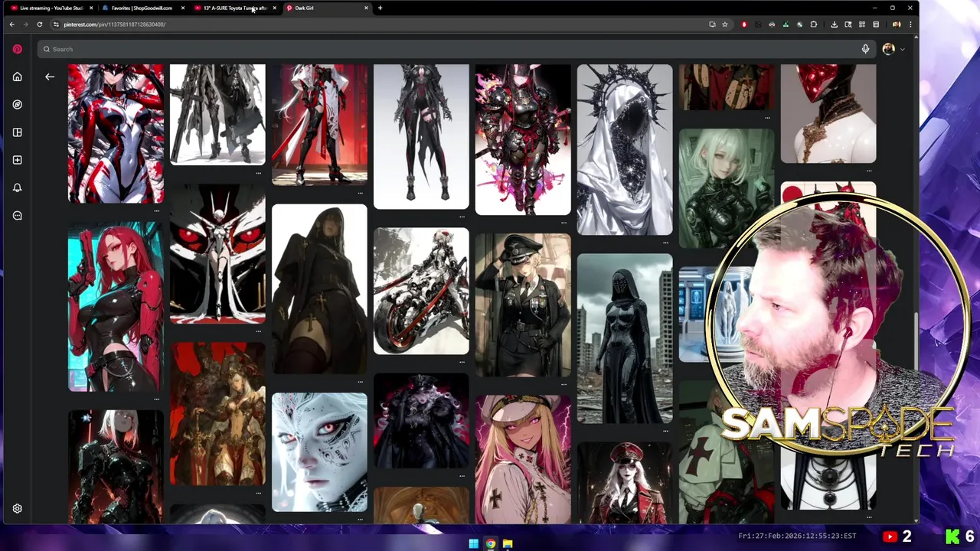
Task: Open the side panel icon in toolbar
Action: point(876,24)
